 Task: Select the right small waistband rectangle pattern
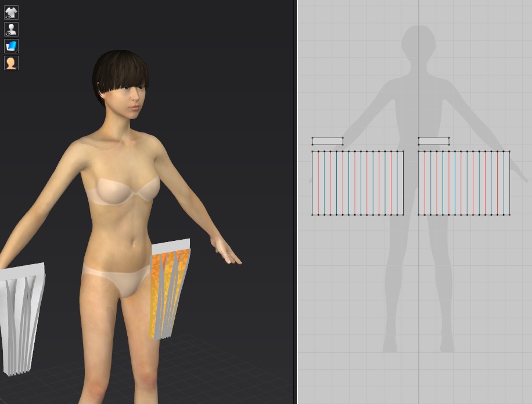pyautogui.click(x=434, y=141)
